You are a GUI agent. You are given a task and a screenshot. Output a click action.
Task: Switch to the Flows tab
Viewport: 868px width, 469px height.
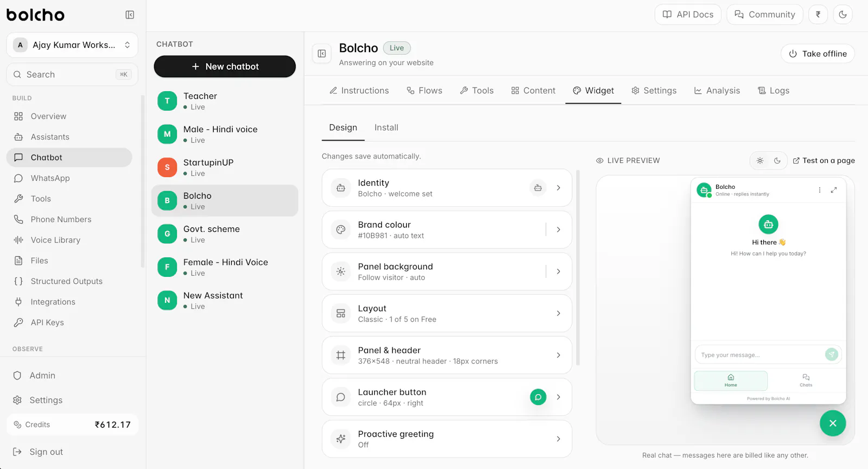(x=424, y=91)
